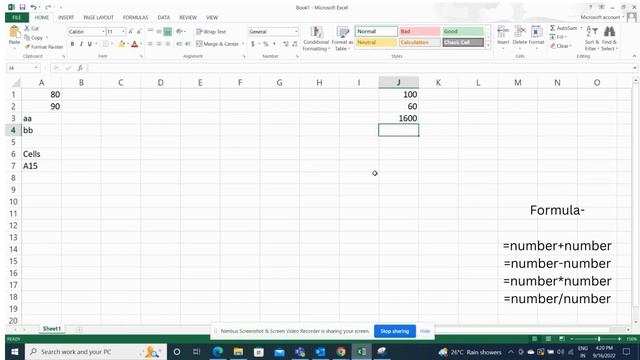This screenshot has height=360, width=640.
Task: Toggle middle vertical alignment
Action: pos(159,31)
